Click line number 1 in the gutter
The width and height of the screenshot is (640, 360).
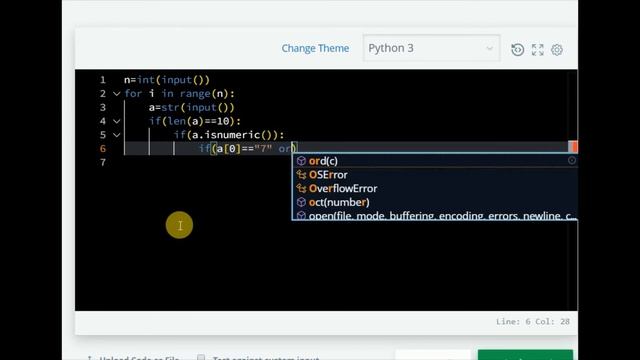(103, 80)
